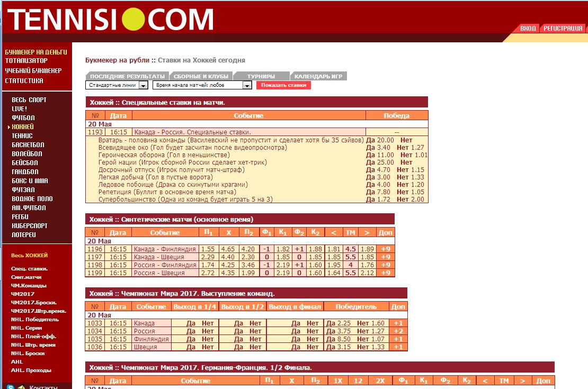Expand +9 extra bets for Канада - Финляндия

coord(385,249)
